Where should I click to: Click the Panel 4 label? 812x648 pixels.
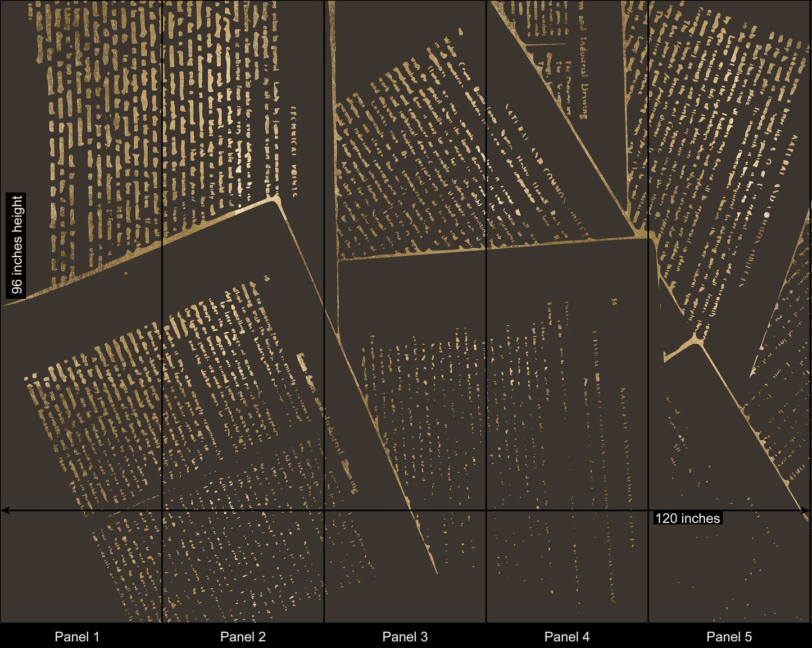pyautogui.click(x=567, y=636)
